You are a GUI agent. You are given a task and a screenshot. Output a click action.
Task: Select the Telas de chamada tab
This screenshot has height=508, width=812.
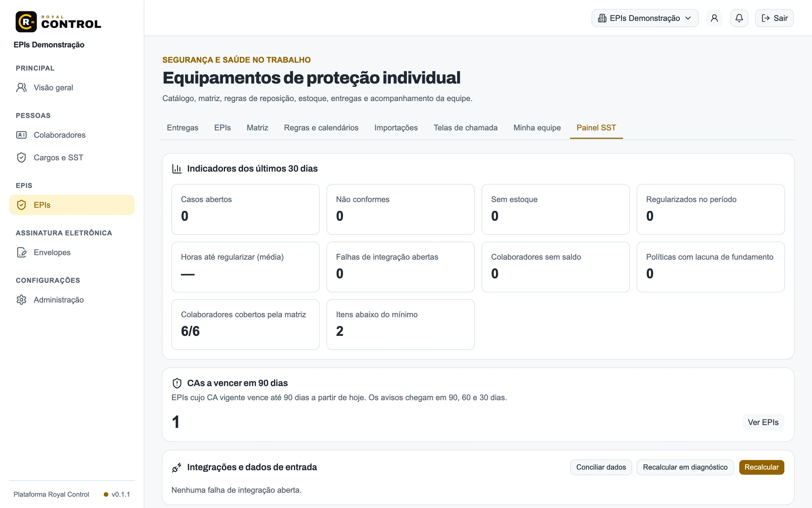click(465, 128)
